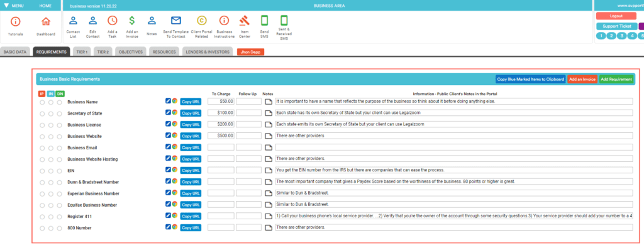Click the Chrome icon for Experian Business Number
The width and height of the screenshot is (644, 247).
(x=175, y=193)
